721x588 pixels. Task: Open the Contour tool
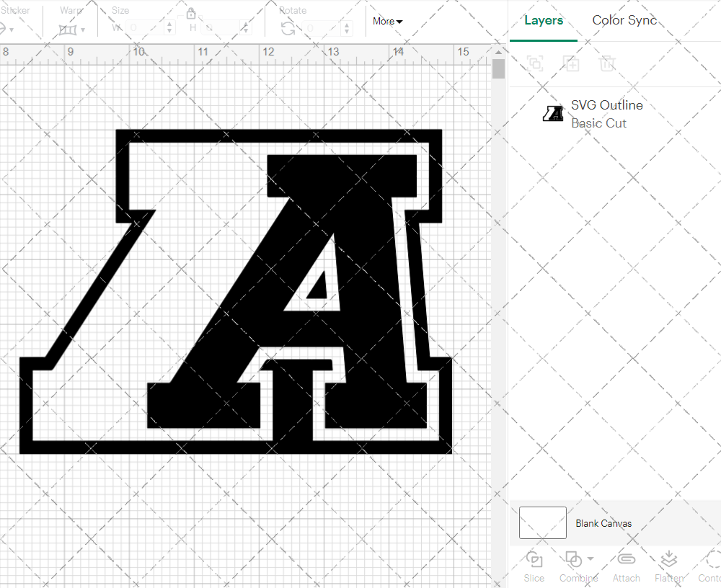click(711, 566)
